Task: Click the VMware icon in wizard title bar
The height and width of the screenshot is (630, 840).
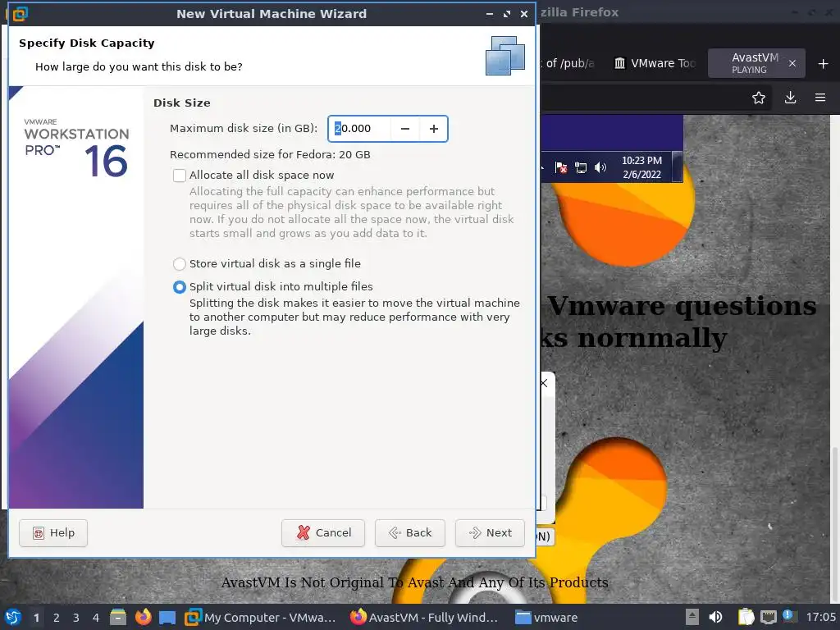Action: pos(20,13)
